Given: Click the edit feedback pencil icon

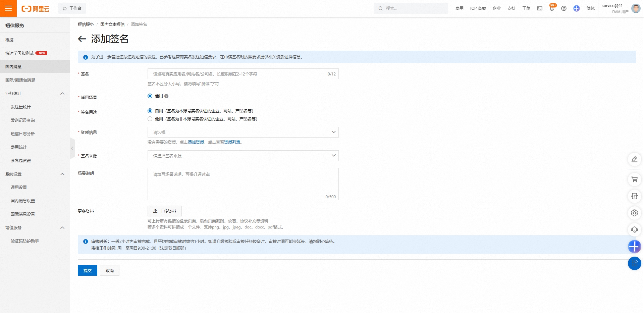Looking at the screenshot, I should [x=634, y=159].
